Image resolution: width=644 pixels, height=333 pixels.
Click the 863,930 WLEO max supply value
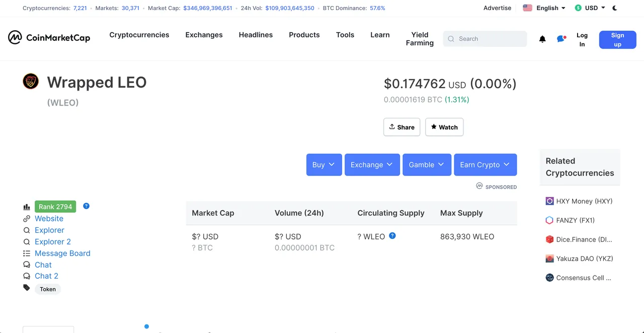pyautogui.click(x=467, y=236)
